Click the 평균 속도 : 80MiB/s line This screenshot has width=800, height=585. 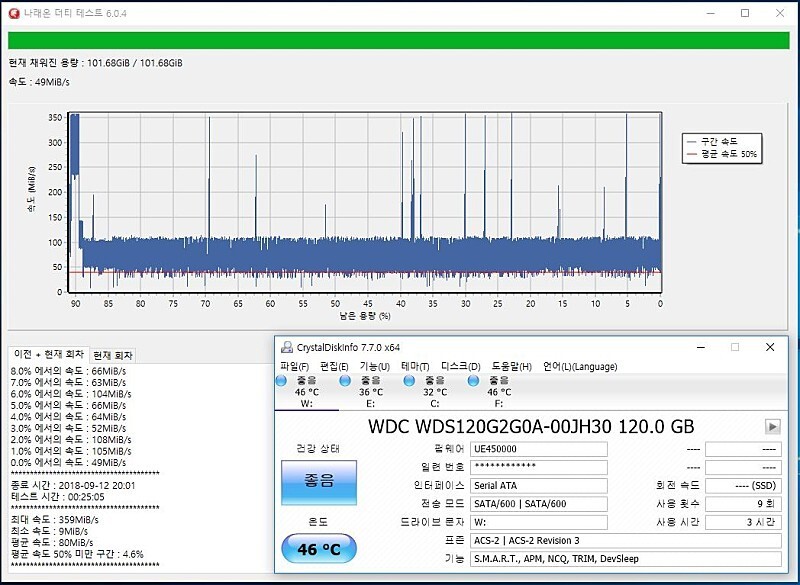click(x=52, y=543)
